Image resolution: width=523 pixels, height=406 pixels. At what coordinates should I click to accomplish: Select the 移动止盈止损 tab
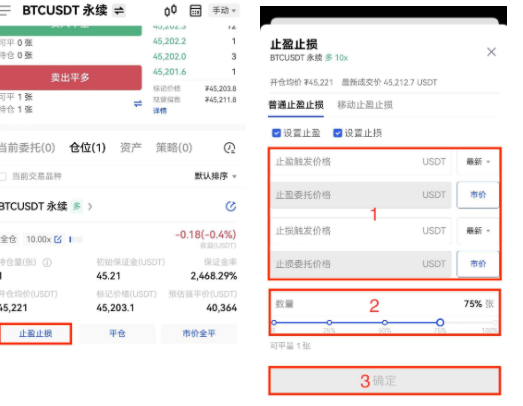point(365,105)
